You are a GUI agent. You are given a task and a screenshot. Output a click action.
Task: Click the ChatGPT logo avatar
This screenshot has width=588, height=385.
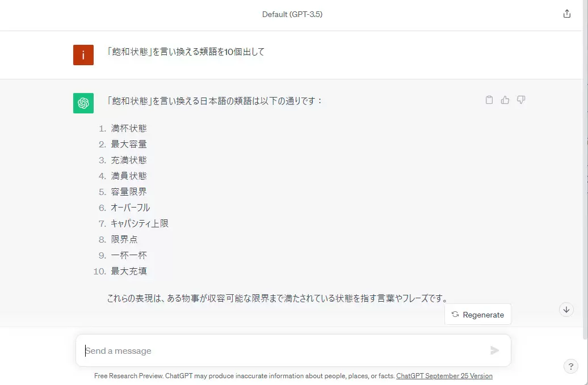[83, 103]
